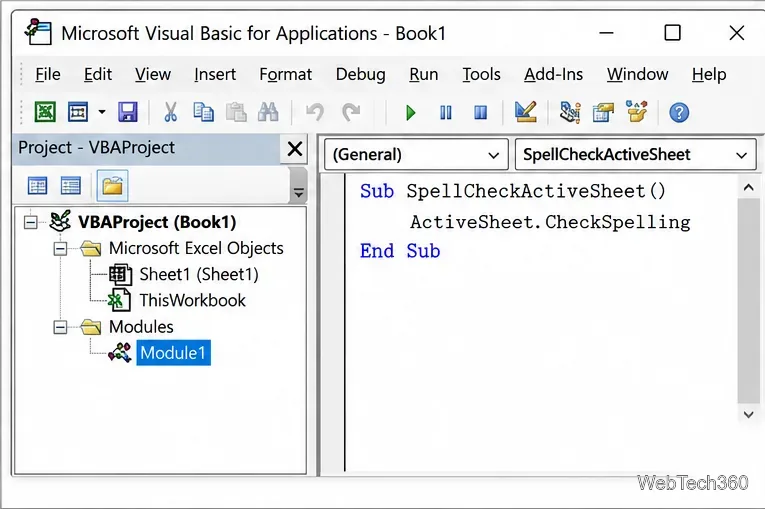Open the Format menu
The width and height of the screenshot is (765, 509).
click(x=285, y=74)
